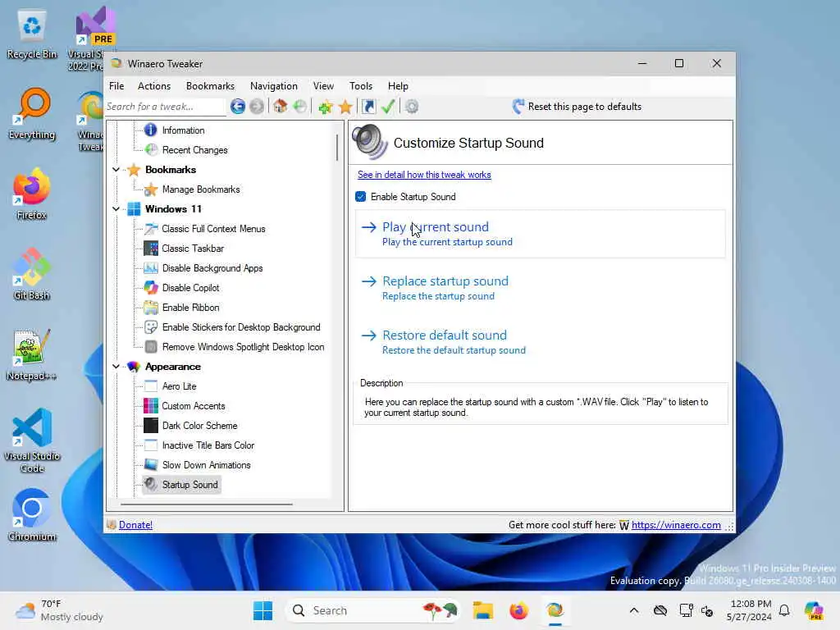Go to the Home page icon

point(281,106)
